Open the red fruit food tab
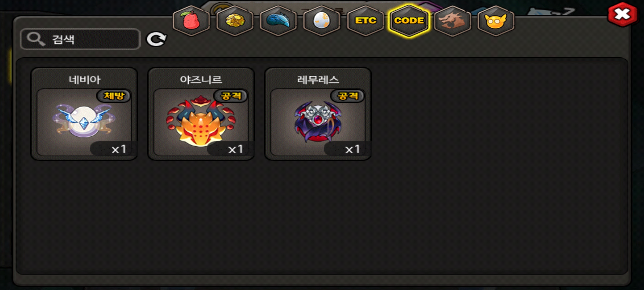The width and height of the screenshot is (644, 290). coord(191,21)
